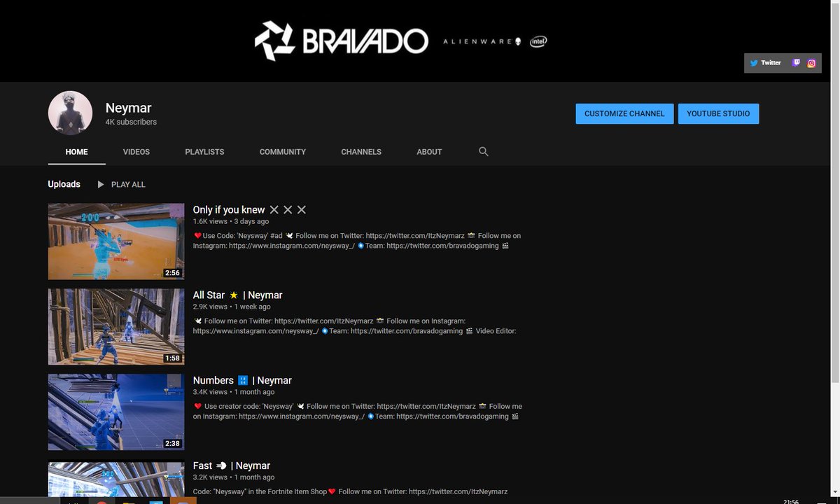Play all uploads

121,185
